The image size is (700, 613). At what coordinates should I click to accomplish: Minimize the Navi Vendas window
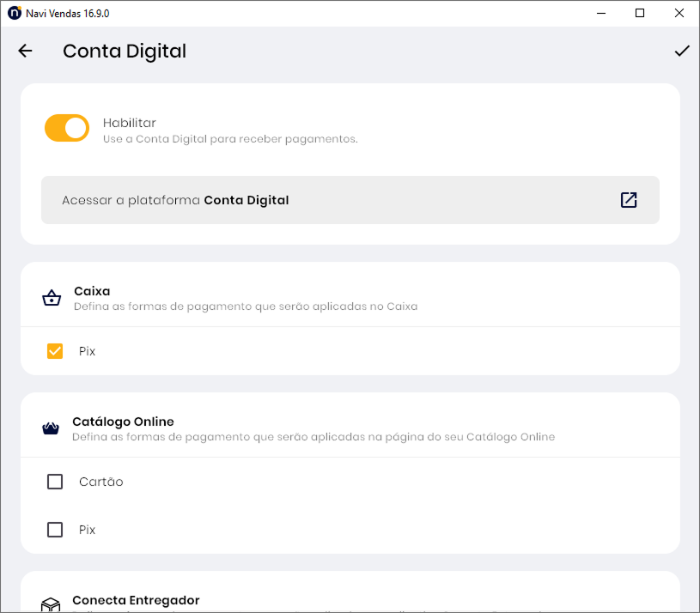(x=600, y=13)
